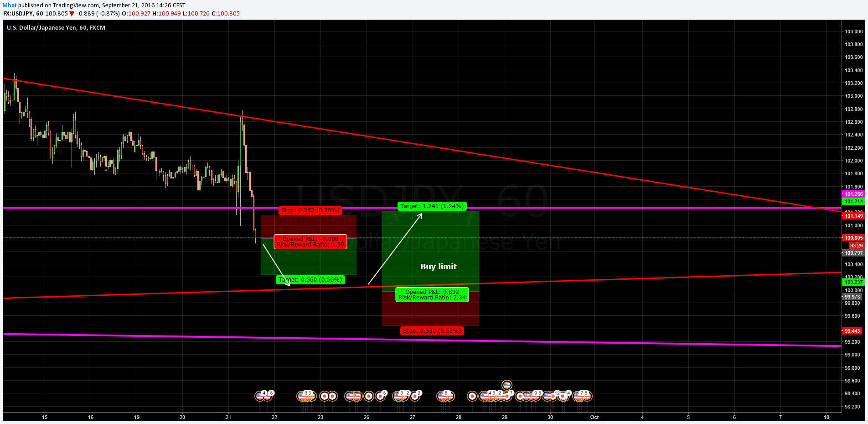Click the −0.889 (−0.87%) price change value
Viewport: 868px width, 424px height.
pyautogui.click(x=98, y=14)
